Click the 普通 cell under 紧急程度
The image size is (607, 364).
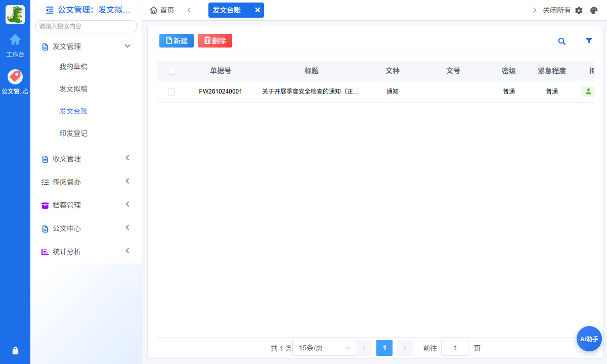coord(552,92)
